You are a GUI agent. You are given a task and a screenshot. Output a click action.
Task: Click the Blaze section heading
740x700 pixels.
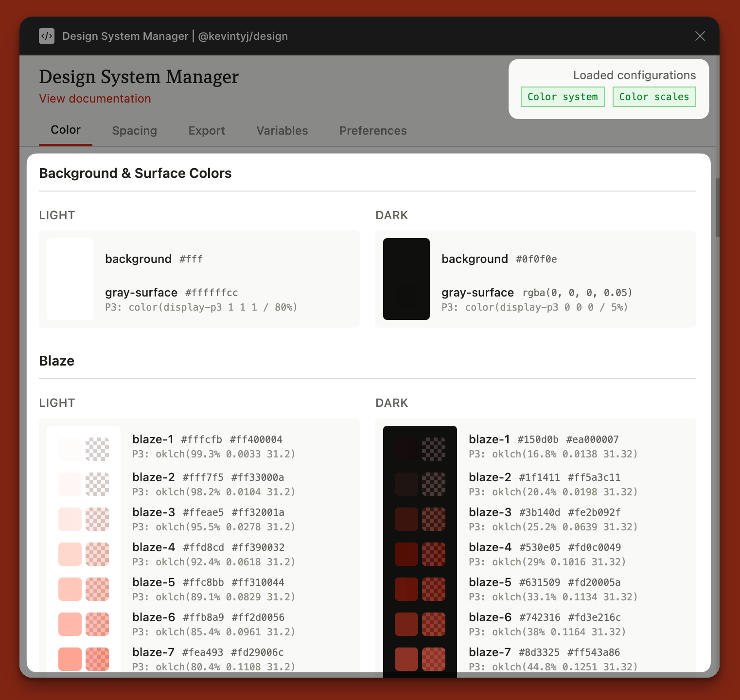tap(57, 361)
